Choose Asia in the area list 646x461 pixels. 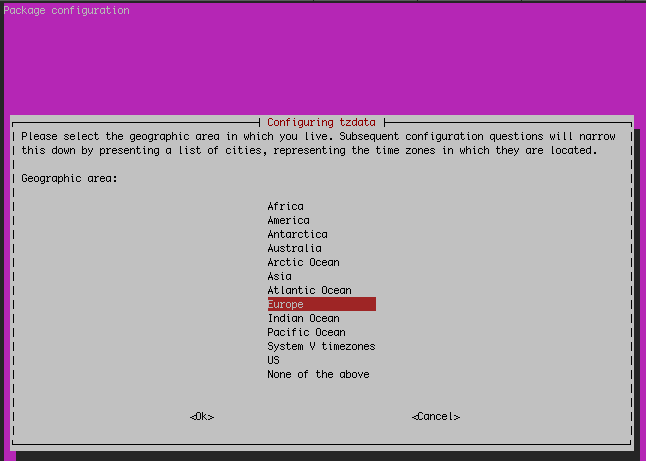279,276
